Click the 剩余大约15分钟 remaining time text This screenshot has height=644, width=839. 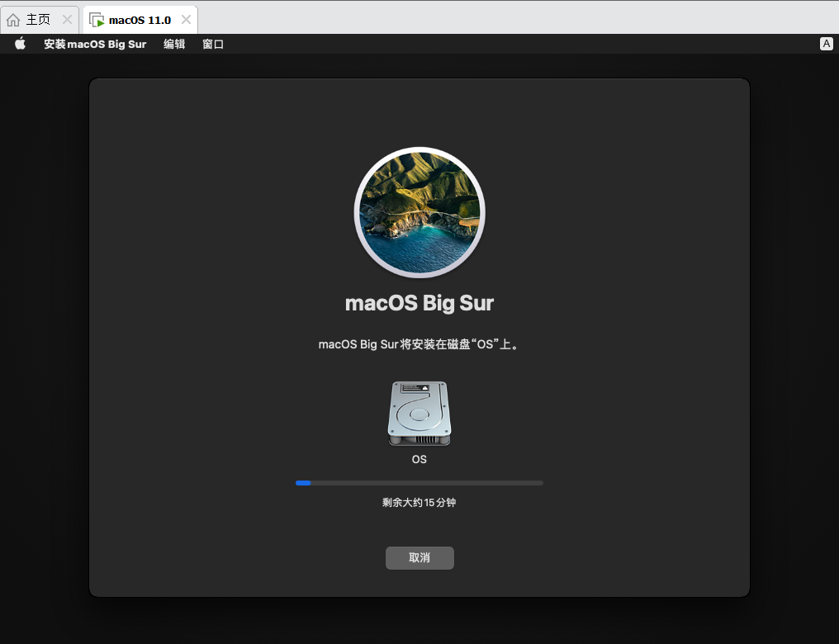pyautogui.click(x=419, y=503)
